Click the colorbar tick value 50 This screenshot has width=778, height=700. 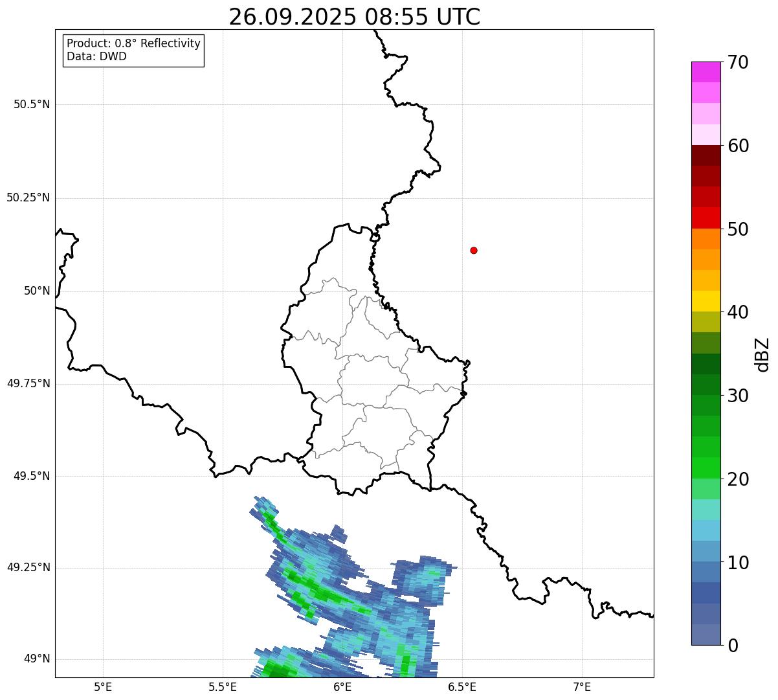(738, 229)
